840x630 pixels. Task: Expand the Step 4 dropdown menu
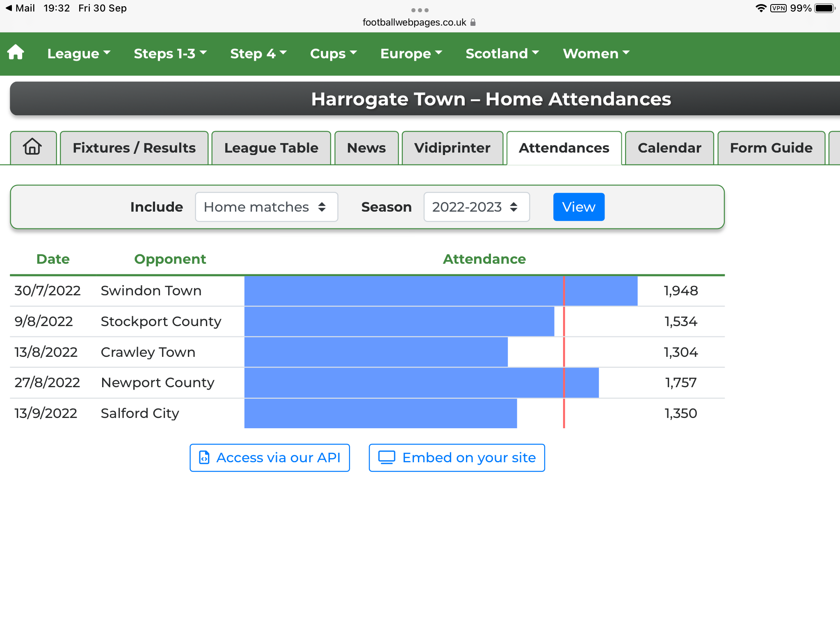[258, 53]
